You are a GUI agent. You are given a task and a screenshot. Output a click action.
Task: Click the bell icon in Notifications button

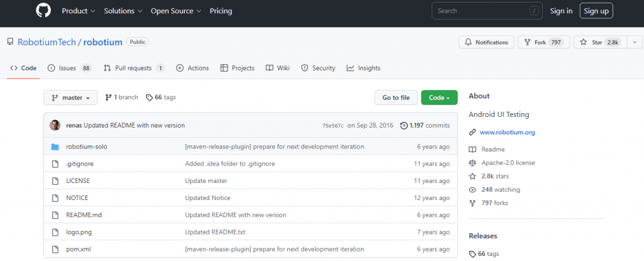click(x=468, y=42)
